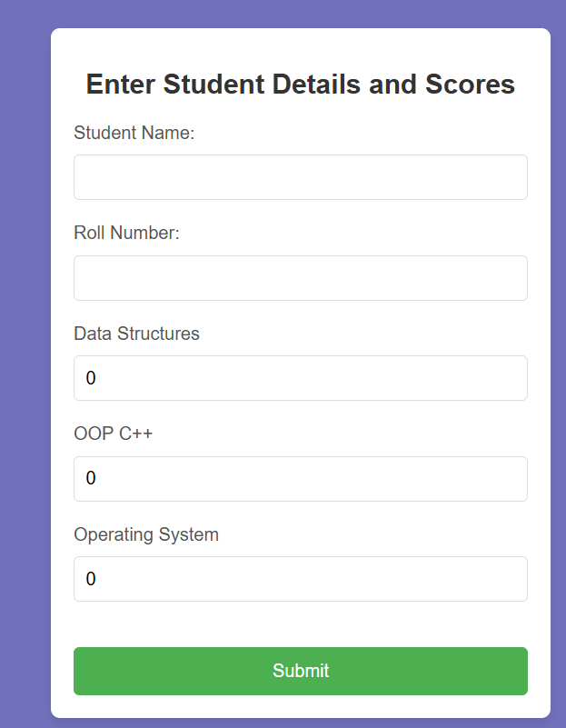Click the purple margin left of the card
Viewport: 566px width, 728px height.
click(25, 372)
